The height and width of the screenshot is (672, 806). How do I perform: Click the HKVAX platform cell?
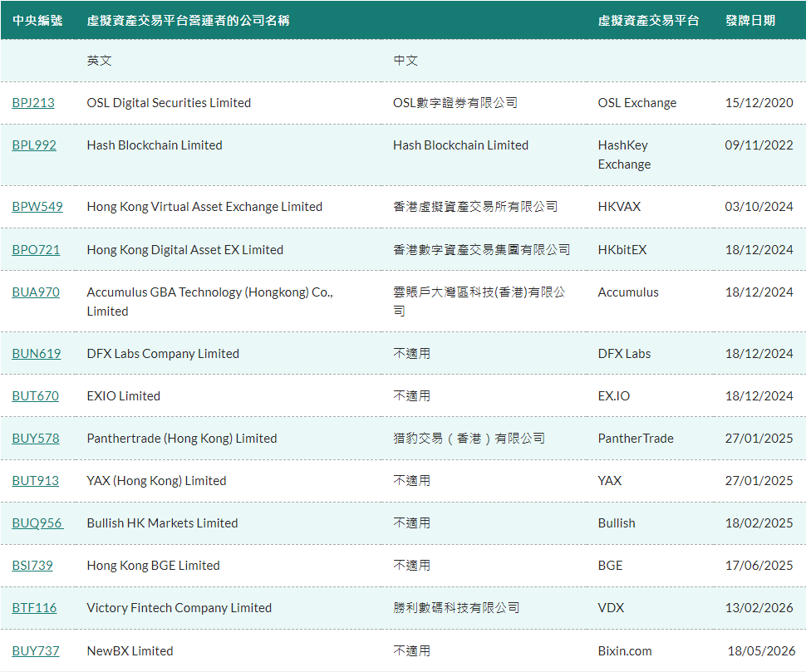coord(619,207)
